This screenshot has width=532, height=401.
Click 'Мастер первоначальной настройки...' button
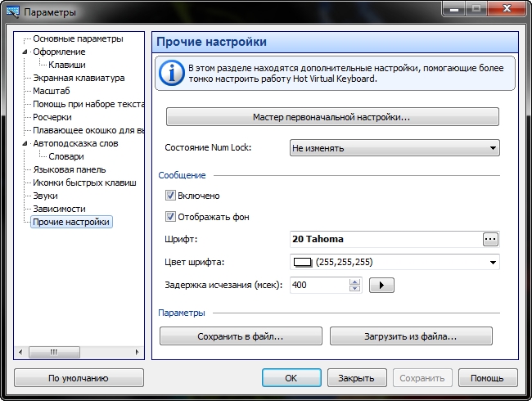tap(332, 117)
